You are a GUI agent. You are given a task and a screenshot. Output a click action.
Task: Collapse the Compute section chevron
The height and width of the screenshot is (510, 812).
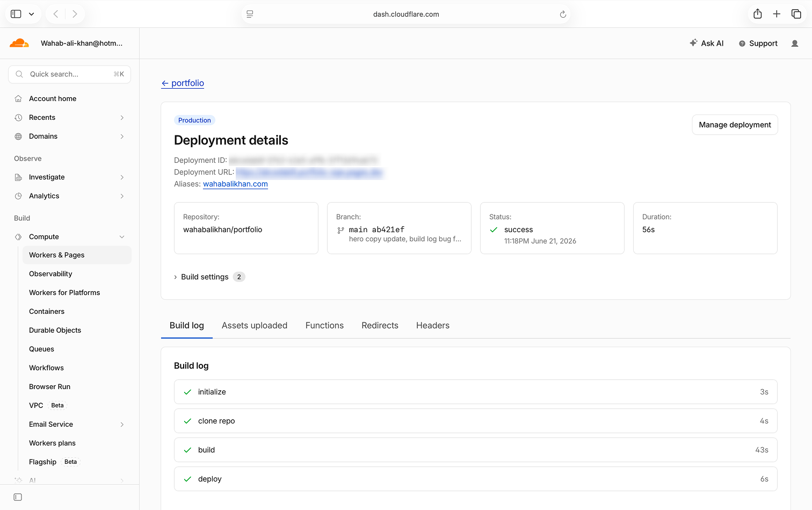click(122, 237)
